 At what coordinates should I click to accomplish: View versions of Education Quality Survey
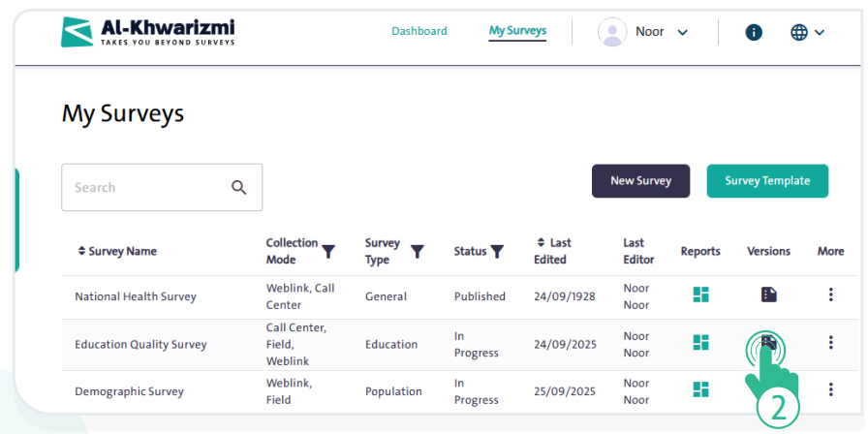768,343
